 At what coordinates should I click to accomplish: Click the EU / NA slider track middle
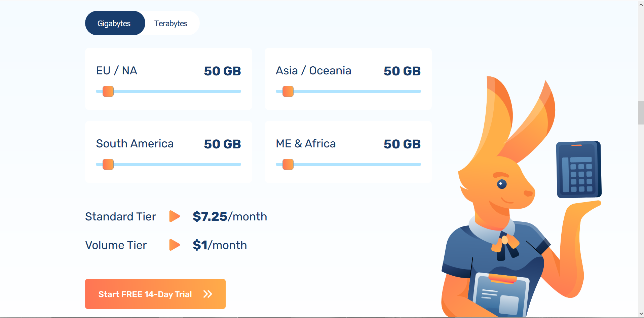click(x=168, y=91)
